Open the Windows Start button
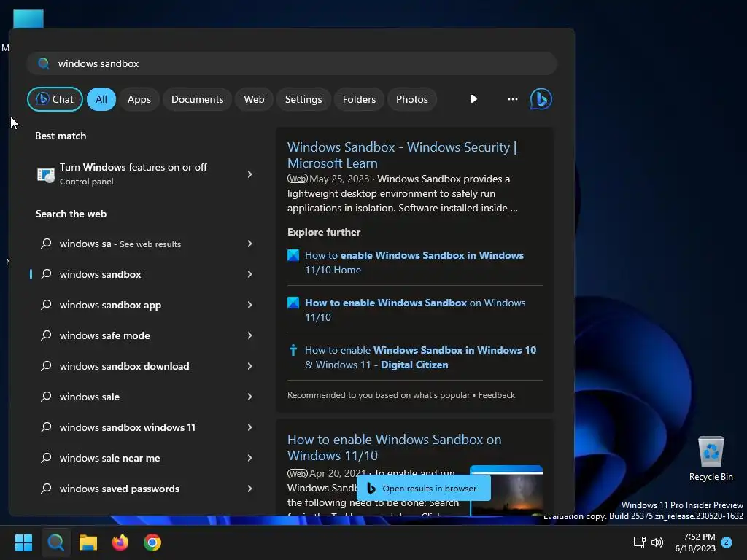 [23, 542]
